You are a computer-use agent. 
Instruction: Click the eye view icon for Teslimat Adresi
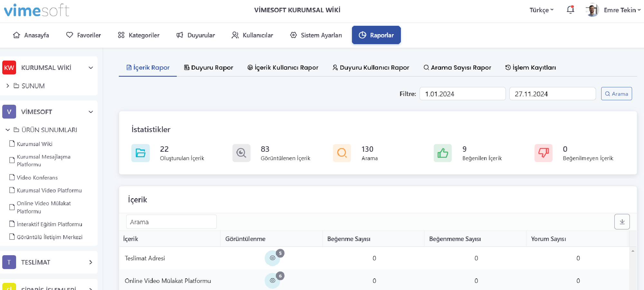pos(272,258)
